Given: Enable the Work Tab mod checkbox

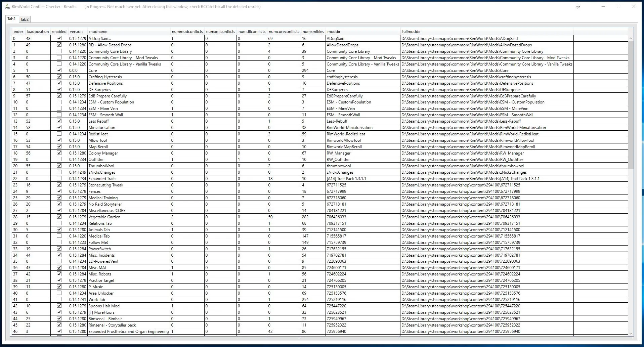Looking at the screenshot, I should 59,299.
